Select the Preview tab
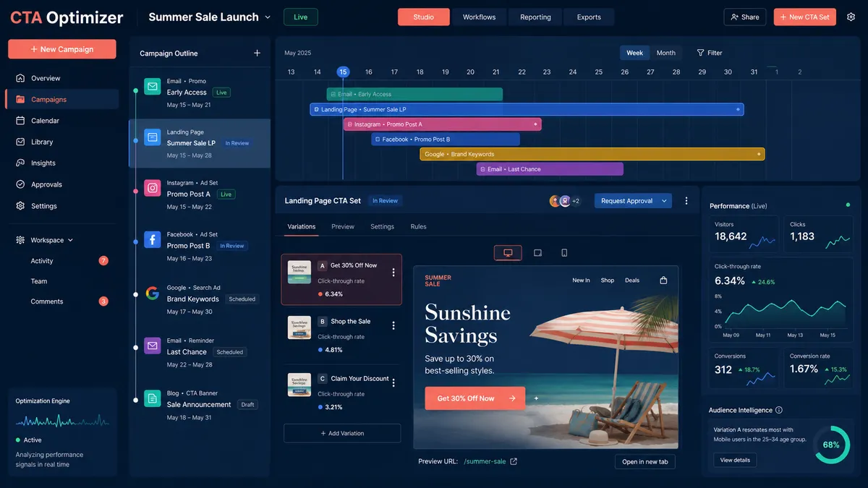This screenshot has width=868, height=488. coord(343,226)
